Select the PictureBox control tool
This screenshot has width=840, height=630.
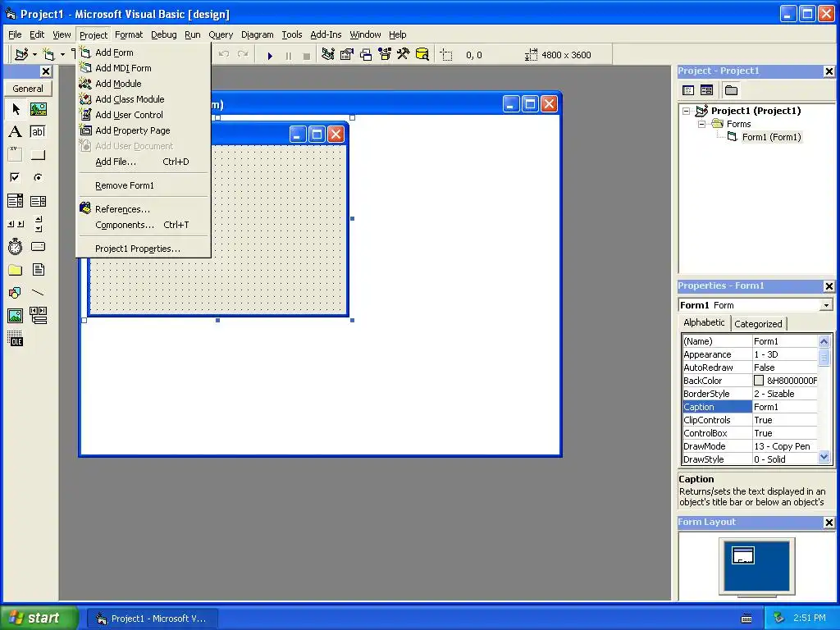pos(38,109)
